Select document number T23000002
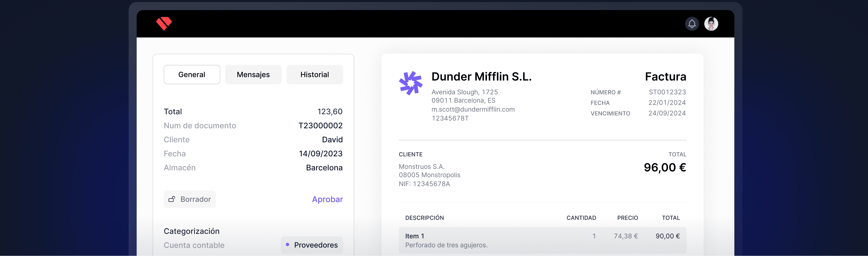Image resolution: width=868 pixels, height=256 pixels. (x=320, y=125)
